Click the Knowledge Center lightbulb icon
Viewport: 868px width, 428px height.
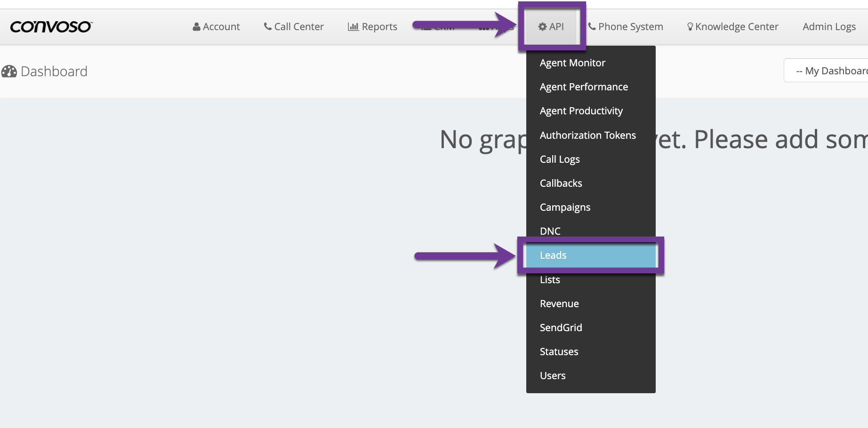click(x=690, y=27)
